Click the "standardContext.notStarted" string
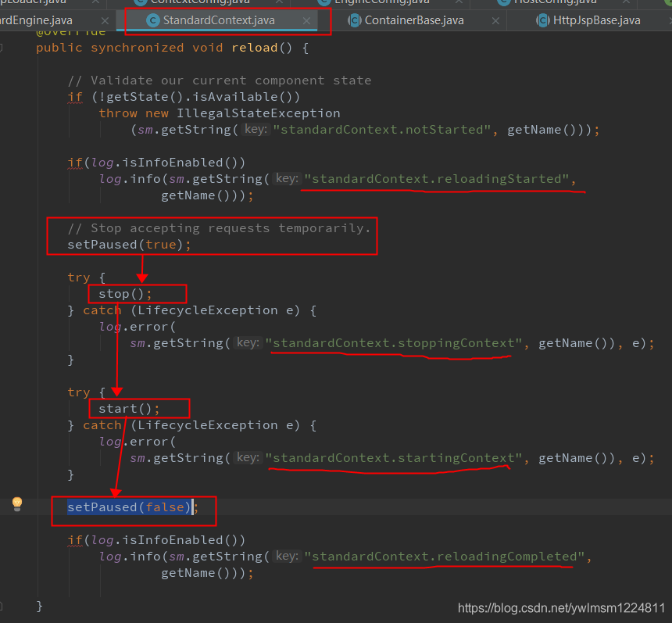This screenshot has width=672, height=623. click(382, 130)
